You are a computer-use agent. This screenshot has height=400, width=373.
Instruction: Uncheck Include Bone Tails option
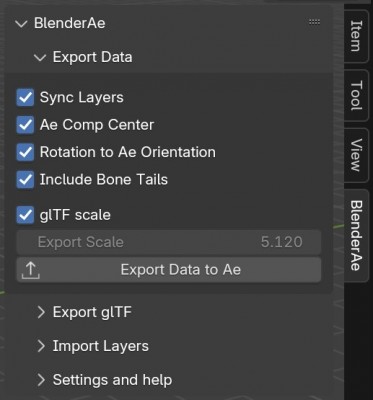[25, 180]
